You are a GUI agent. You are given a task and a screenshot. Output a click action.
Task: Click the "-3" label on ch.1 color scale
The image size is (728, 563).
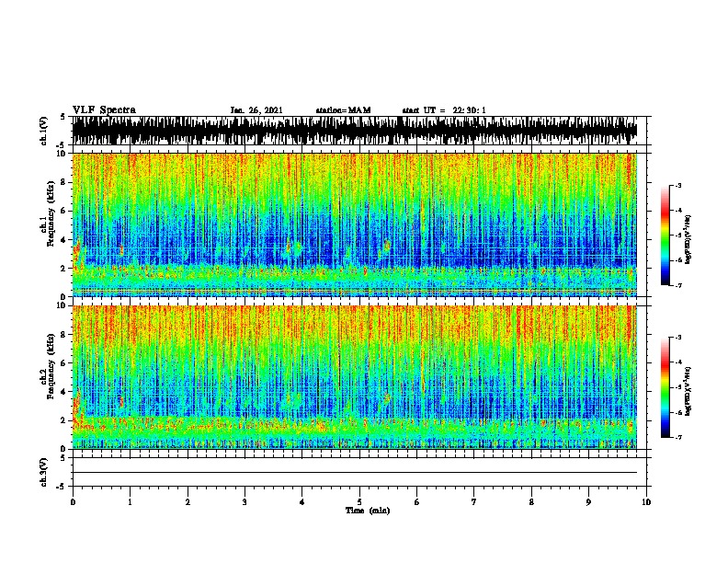[x=678, y=185]
